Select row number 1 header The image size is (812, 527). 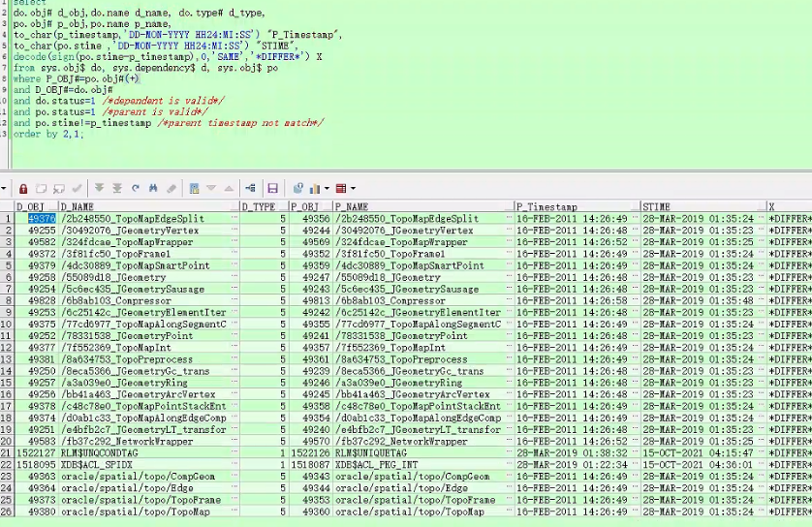pyautogui.click(x=7, y=219)
